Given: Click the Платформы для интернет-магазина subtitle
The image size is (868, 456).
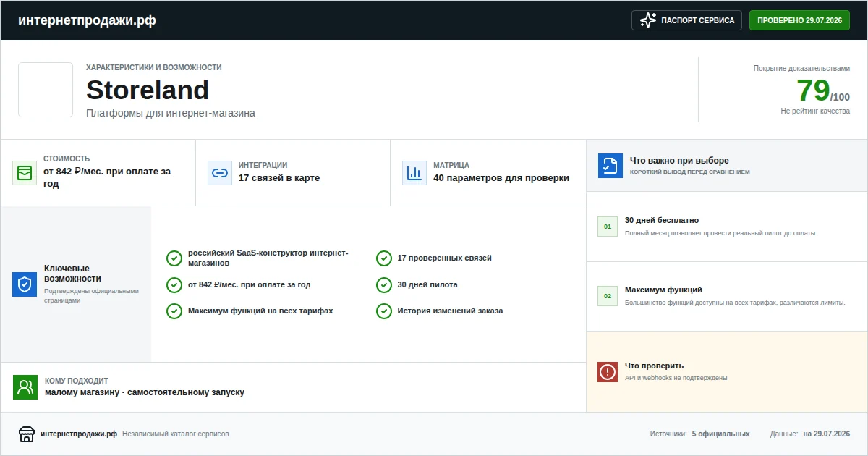Looking at the screenshot, I should [171, 113].
